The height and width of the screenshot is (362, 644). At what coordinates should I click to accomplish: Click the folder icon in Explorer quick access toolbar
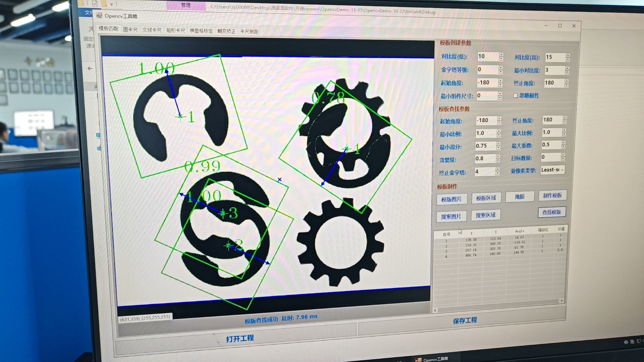(x=104, y=4)
